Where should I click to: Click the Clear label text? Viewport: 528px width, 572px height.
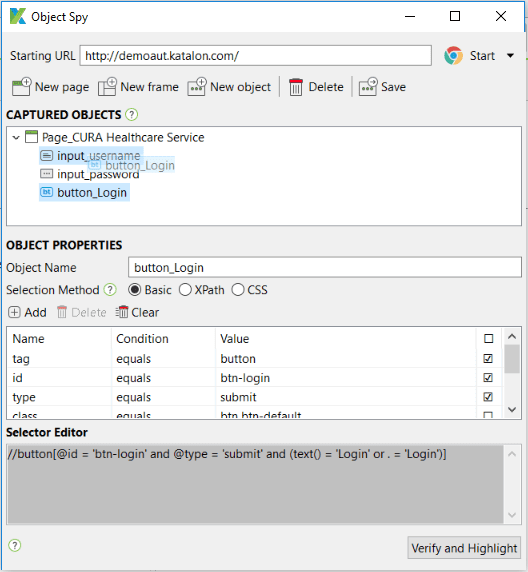145,312
